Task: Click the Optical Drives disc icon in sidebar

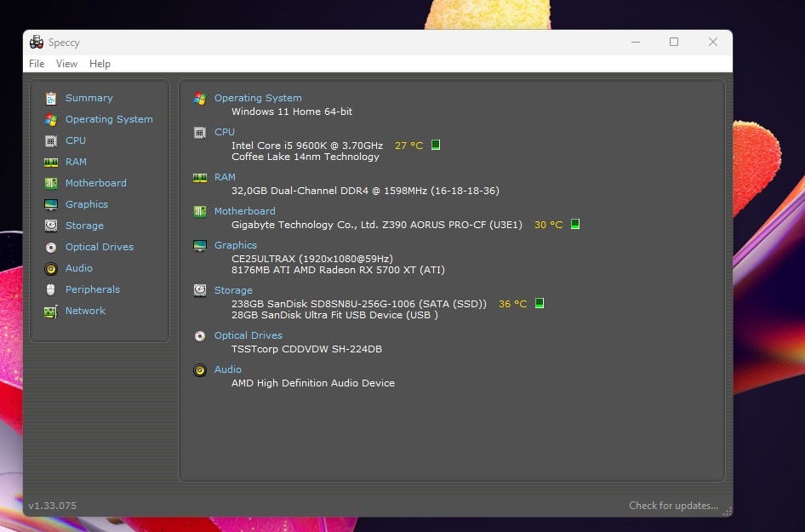Action: click(51, 248)
